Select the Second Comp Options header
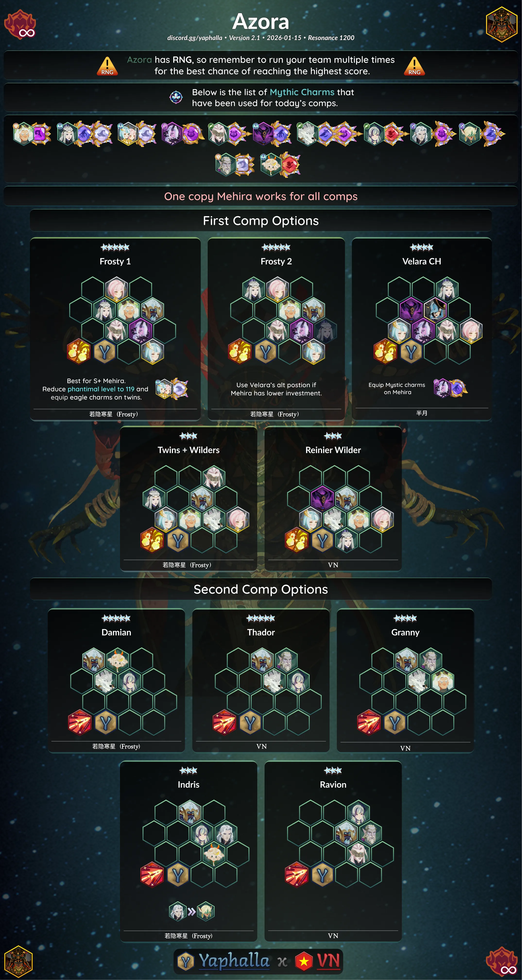This screenshot has width=522, height=980. (261, 589)
